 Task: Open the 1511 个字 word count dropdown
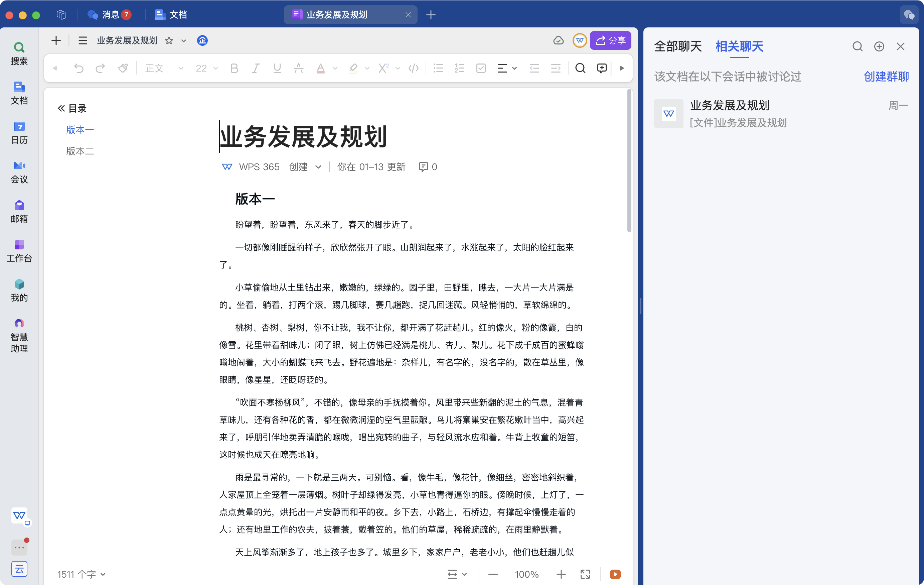(x=82, y=574)
